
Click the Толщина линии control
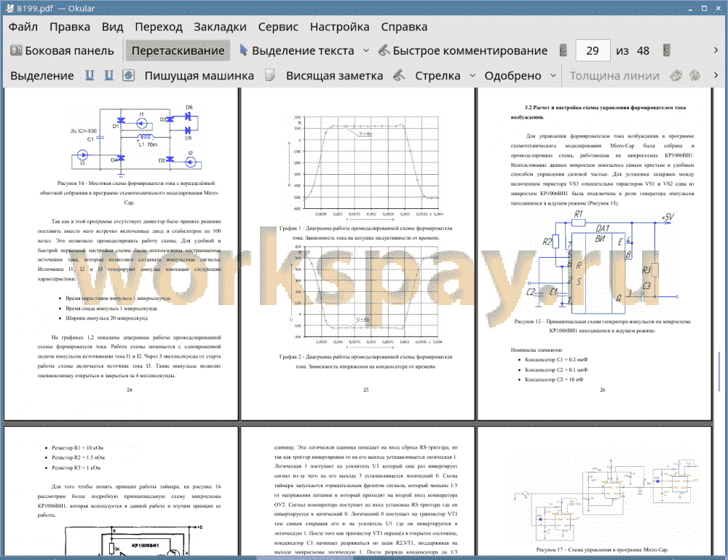pos(614,76)
